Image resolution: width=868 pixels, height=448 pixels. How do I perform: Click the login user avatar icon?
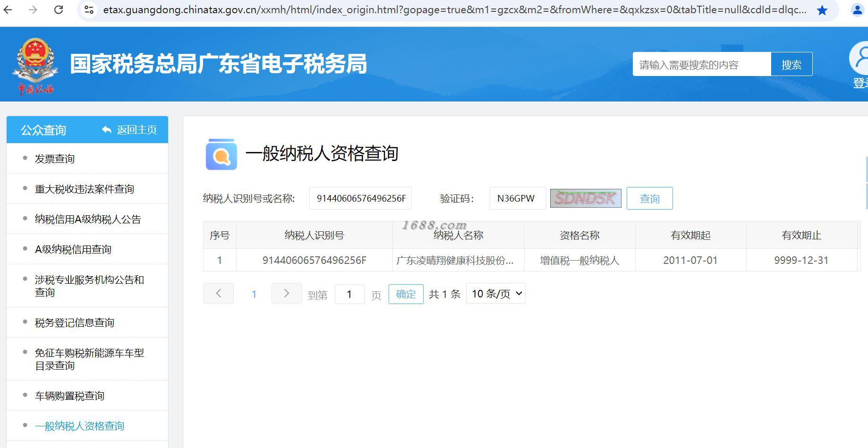click(859, 59)
